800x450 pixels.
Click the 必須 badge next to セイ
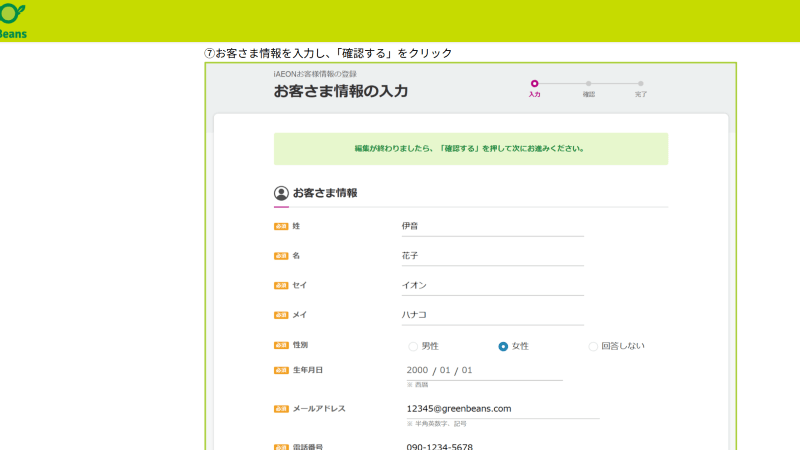[281, 286]
